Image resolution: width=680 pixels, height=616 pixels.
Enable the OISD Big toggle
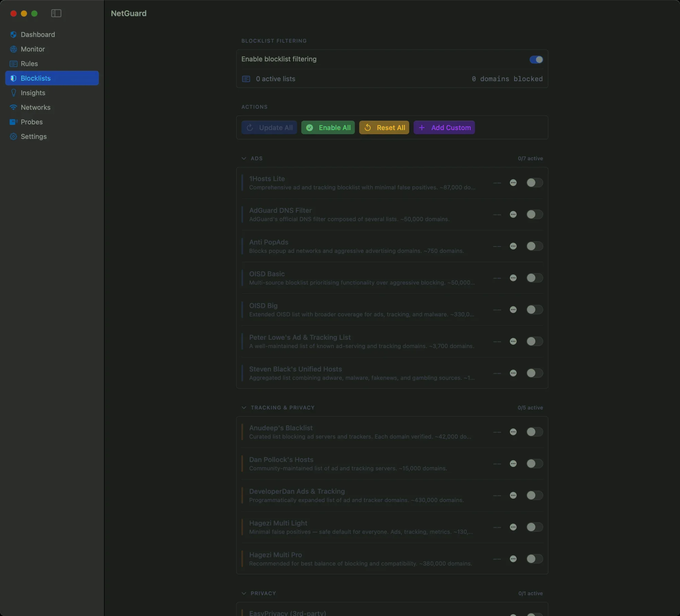[x=534, y=309]
